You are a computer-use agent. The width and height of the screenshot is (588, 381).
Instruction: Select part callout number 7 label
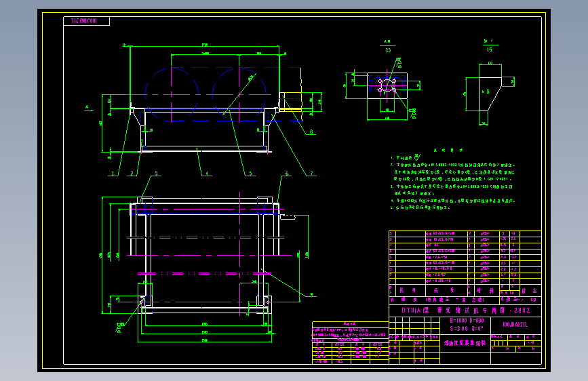[311, 174]
